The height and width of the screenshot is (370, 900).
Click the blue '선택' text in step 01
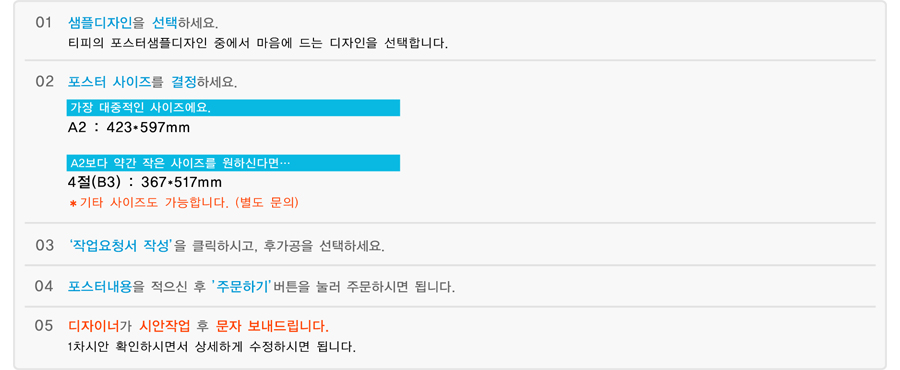point(165,23)
